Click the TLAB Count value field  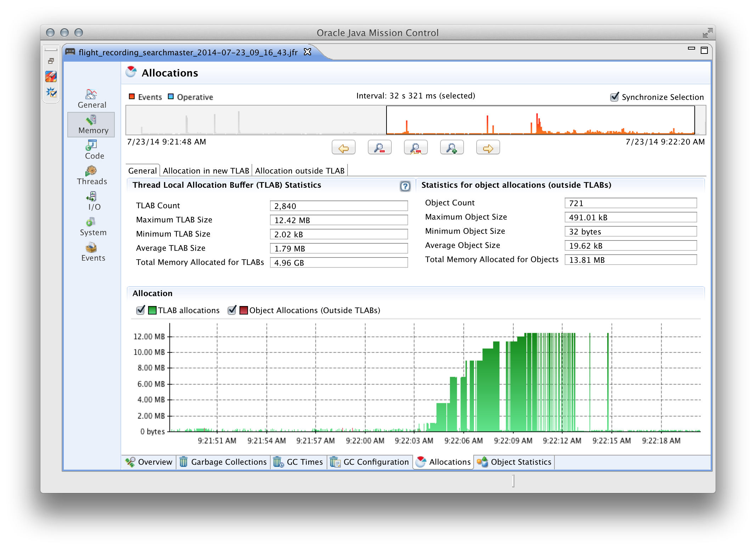(339, 206)
